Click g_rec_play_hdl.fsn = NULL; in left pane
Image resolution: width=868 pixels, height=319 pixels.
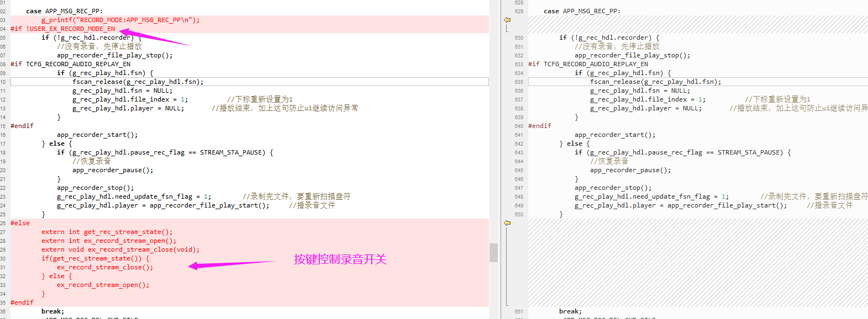(123, 91)
